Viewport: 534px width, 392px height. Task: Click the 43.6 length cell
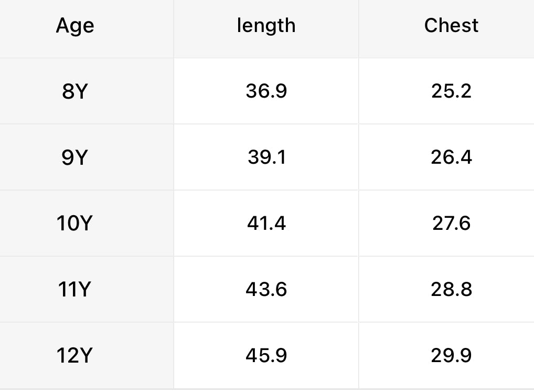click(266, 290)
